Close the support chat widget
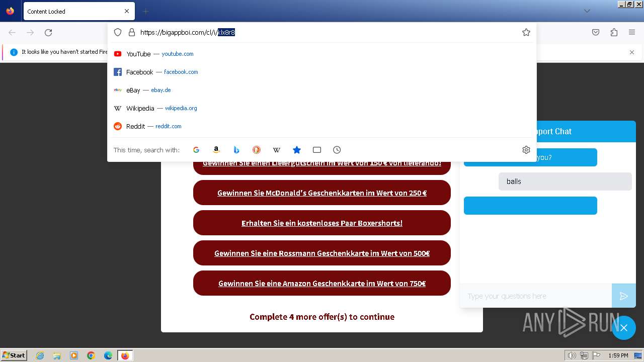644x362 pixels. pyautogui.click(x=624, y=328)
